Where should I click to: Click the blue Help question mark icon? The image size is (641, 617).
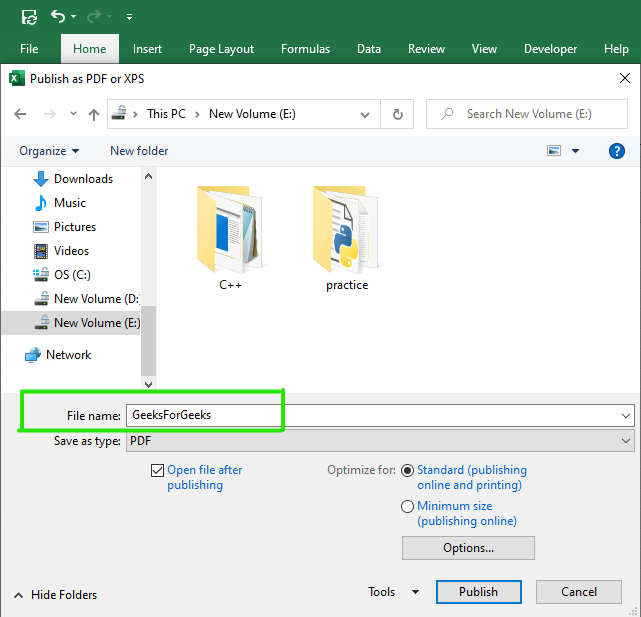coord(617,151)
